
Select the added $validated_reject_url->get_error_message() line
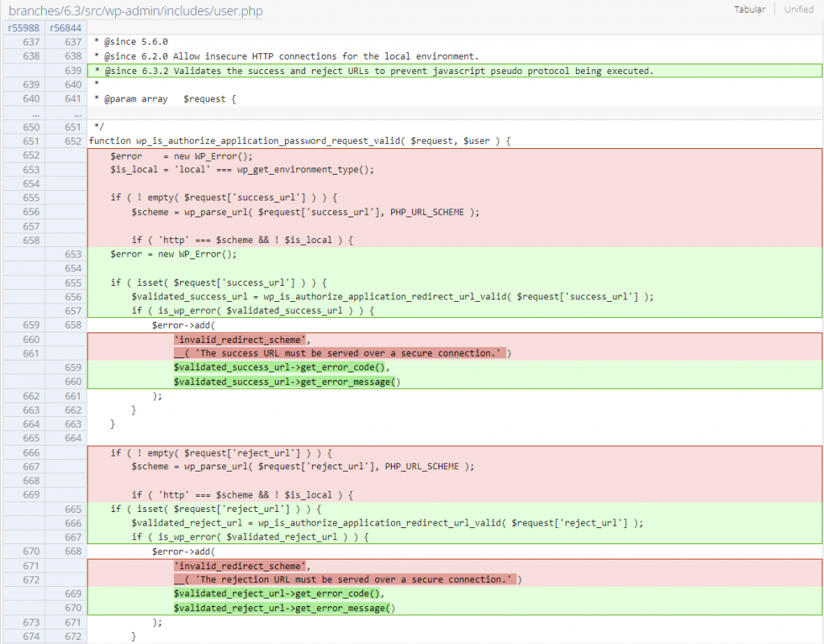click(286, 608)
